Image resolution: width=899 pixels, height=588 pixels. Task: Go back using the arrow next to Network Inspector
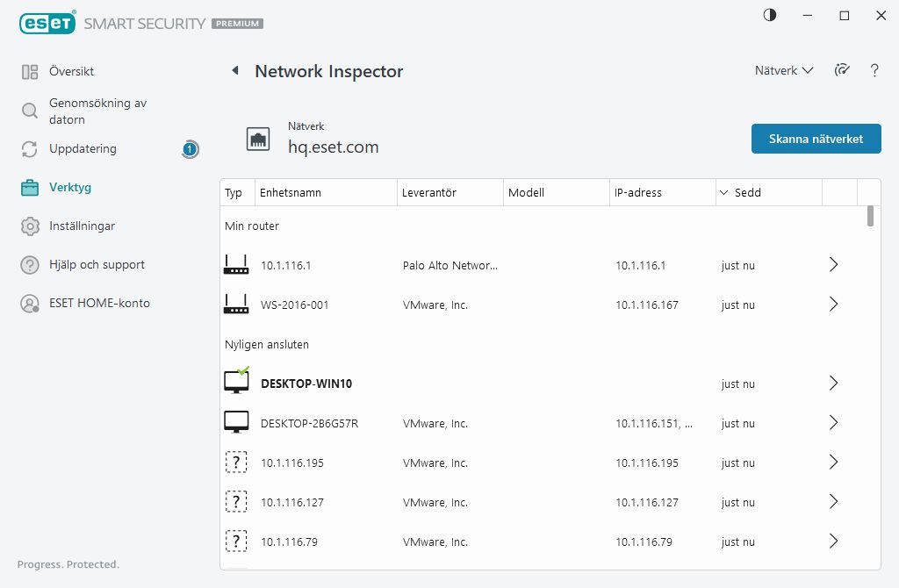(x=234, y=70)
